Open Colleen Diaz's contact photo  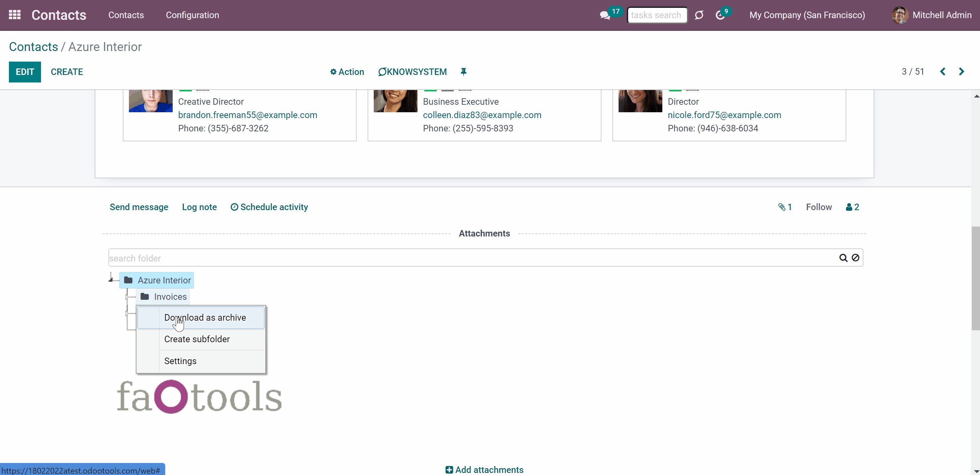395,101
